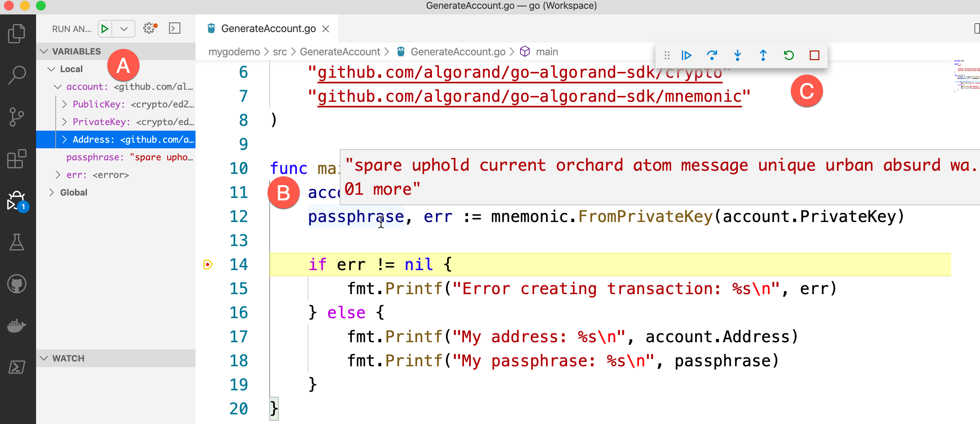The height and width of the screenshot is (424, 980).
Task: Collapse the VARIABLES section
Action: coord(44,51)
